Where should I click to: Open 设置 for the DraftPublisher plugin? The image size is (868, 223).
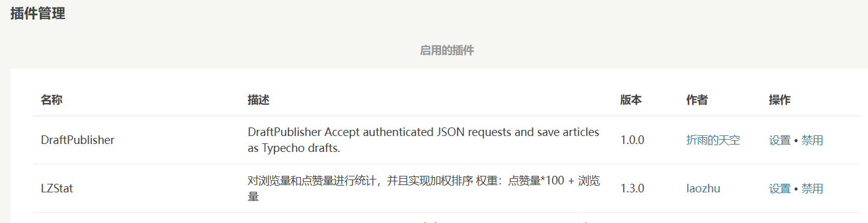tap(780, 140)
